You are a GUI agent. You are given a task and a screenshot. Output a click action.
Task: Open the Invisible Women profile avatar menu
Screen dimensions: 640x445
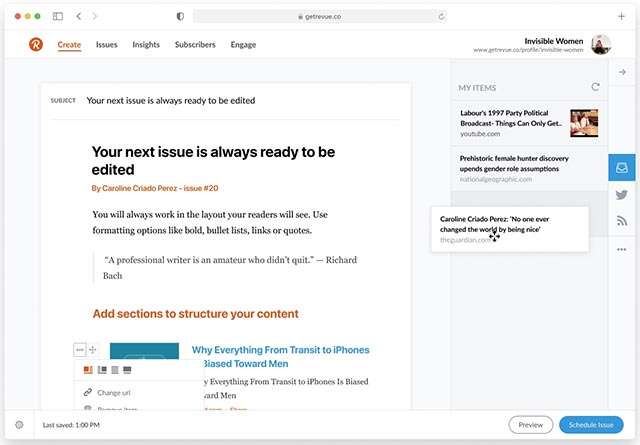point(601,44)
